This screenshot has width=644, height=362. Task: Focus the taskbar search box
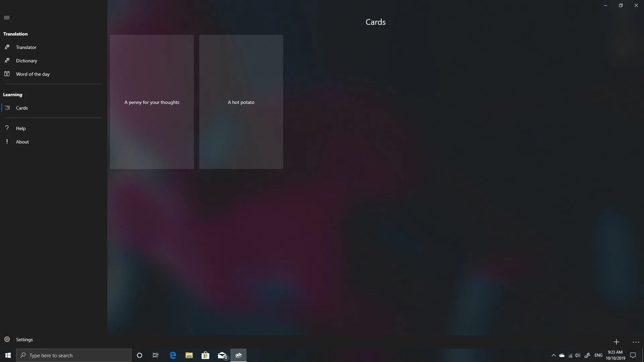coord(74,355)
